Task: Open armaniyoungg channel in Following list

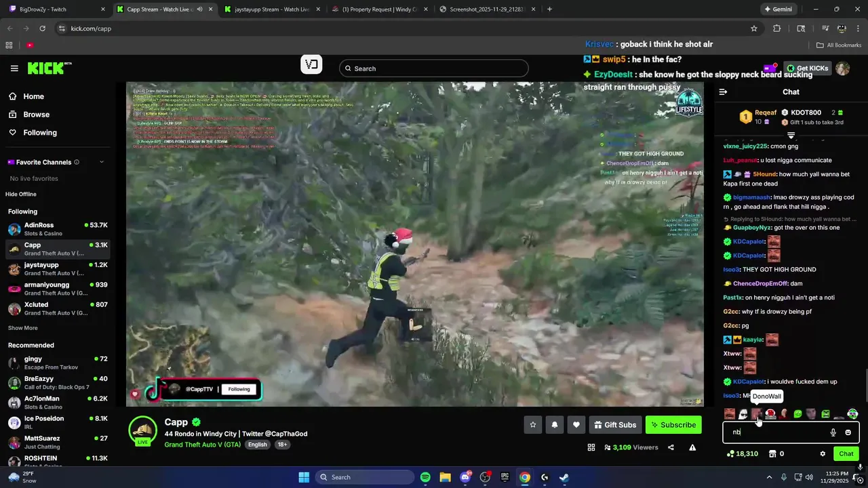Action: 58,289
